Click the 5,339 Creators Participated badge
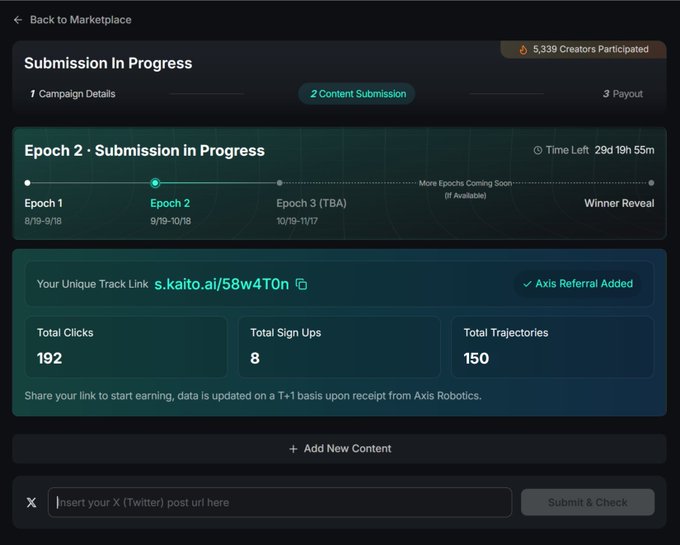The height and width of the screenshot is (545, 680). click(x=583, y=49)
